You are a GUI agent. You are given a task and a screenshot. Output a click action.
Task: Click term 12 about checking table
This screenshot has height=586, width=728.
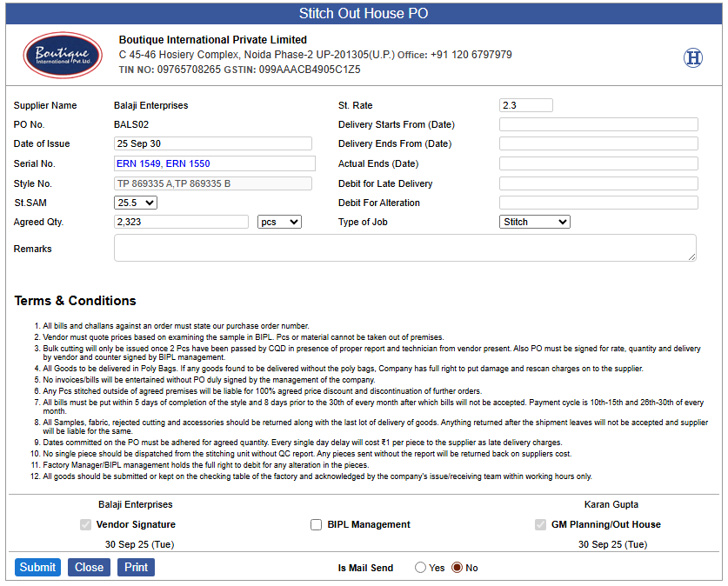[317, 476]
